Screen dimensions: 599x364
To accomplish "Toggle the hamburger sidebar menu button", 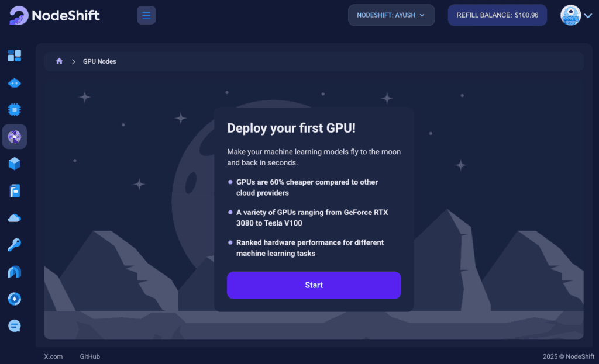I will pos(146,15).
